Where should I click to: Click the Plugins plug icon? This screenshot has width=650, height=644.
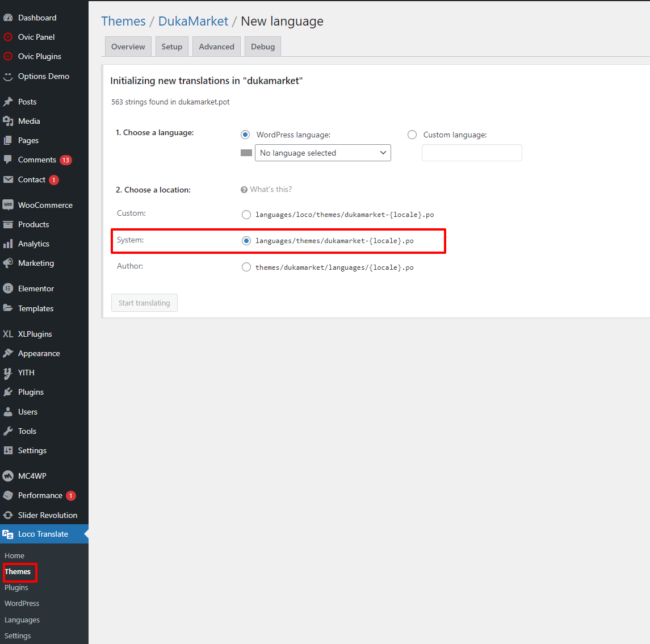tap(8, 392)
